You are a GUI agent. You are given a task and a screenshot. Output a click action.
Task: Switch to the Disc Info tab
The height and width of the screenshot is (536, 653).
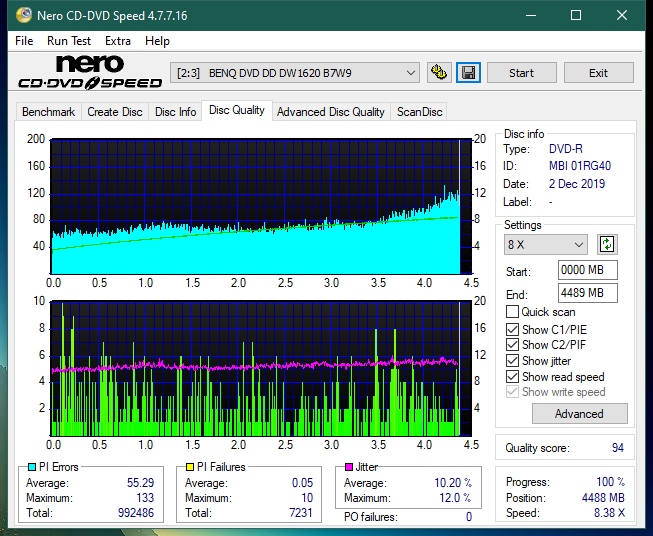click(x=175, y=112)
